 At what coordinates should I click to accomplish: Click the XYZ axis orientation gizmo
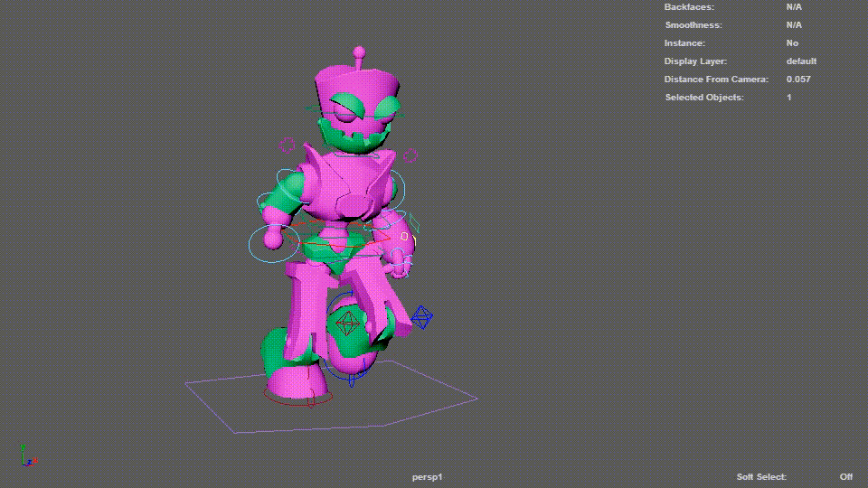coord(28,455)
